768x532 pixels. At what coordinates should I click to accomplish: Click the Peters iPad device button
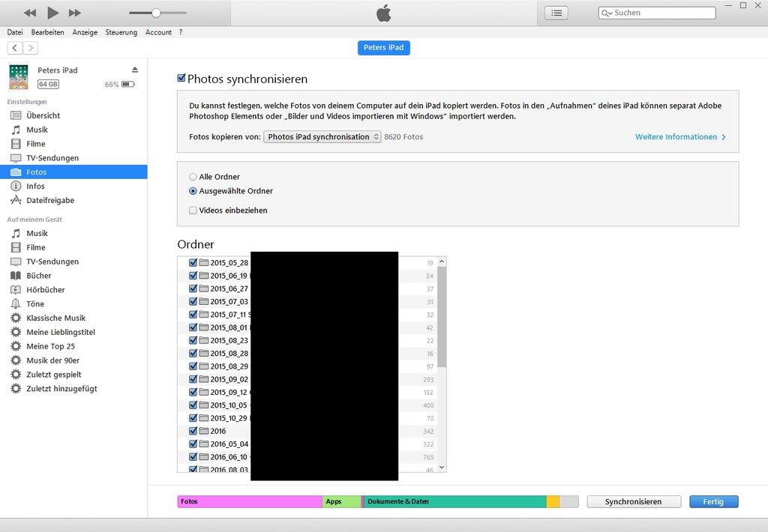coord(383,47)
